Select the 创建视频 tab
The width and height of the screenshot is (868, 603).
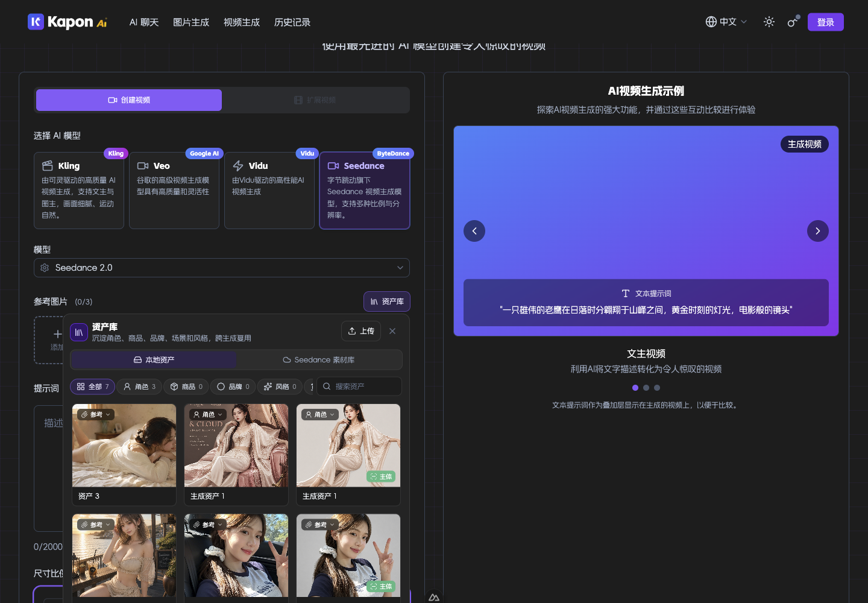[x=129, y=100]
